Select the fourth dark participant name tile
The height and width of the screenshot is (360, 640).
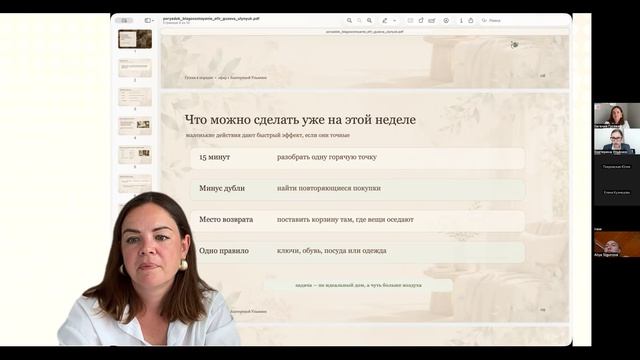point(617,192)
